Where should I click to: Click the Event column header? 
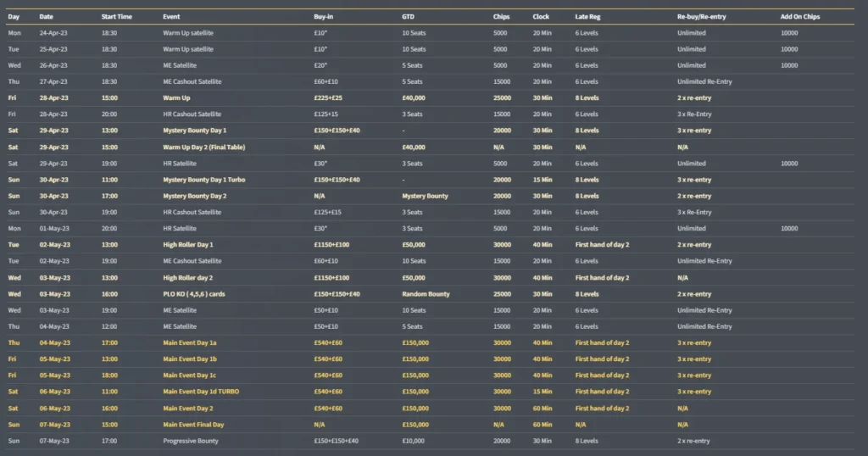[x=171, y=17]
